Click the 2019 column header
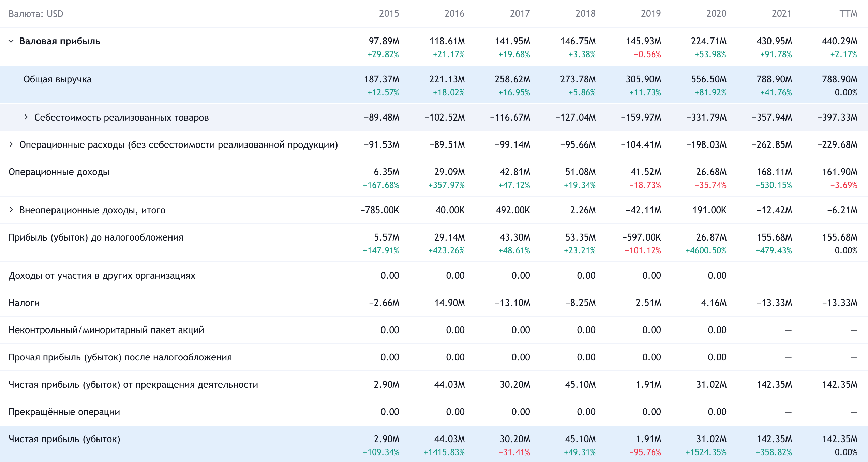 pyautogui.click(x=651, y=14)
